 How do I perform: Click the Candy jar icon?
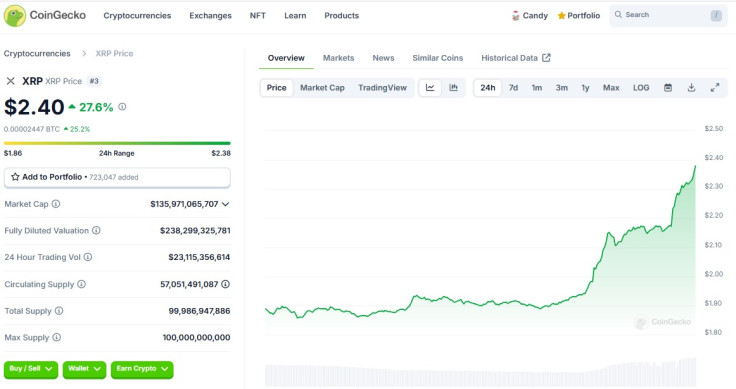[516, 16]
